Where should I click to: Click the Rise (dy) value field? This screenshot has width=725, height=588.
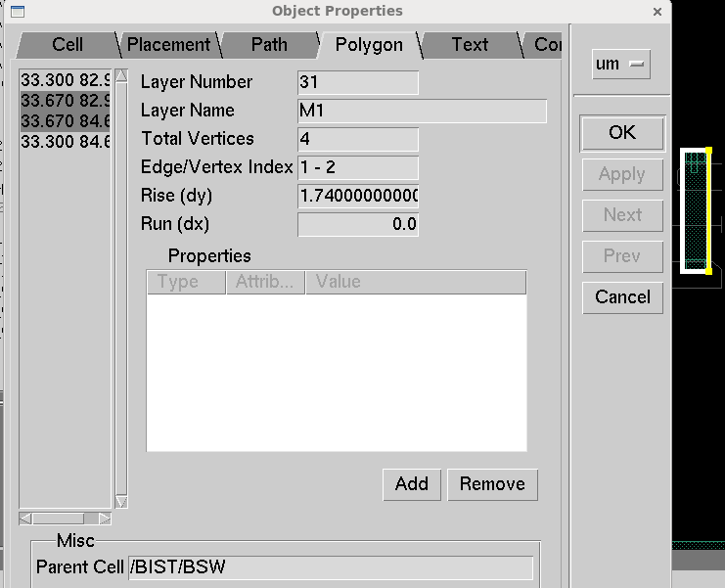tap(358, 197)
